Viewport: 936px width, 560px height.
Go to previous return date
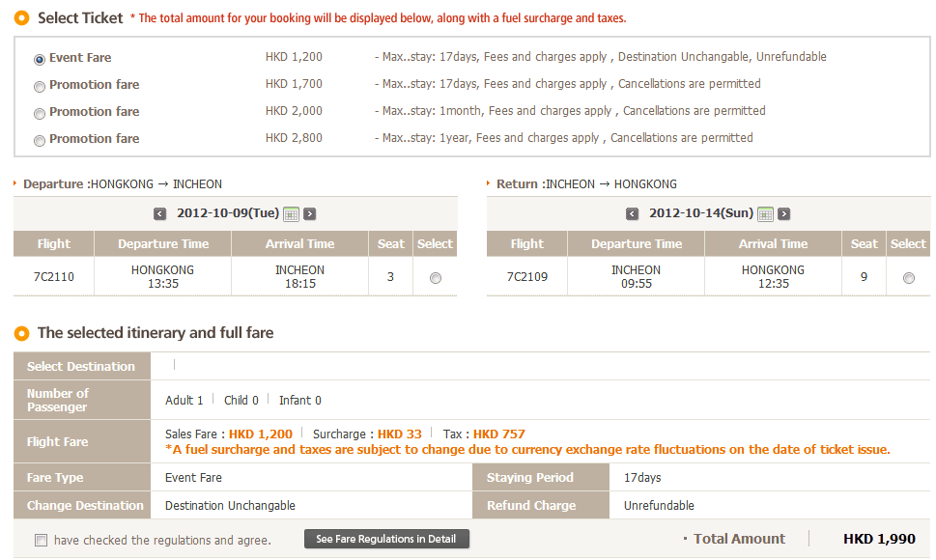pyautogui.click(x=633, y=214)
